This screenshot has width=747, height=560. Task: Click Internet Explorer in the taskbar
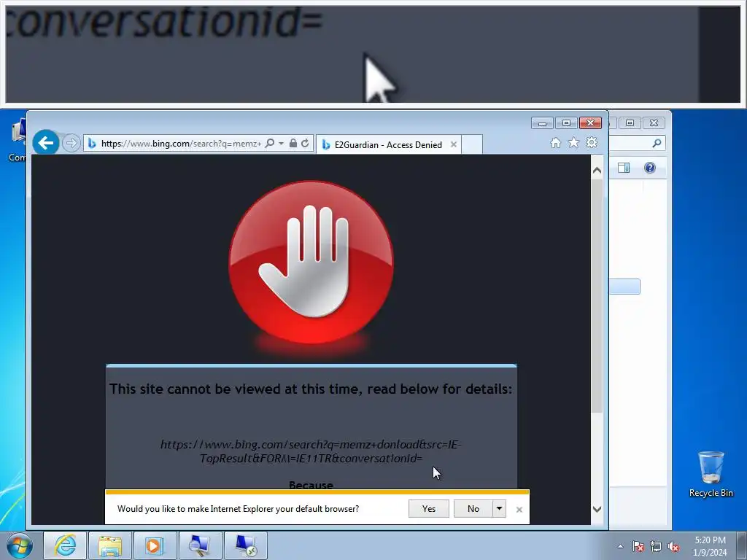(x=65, y=545)
